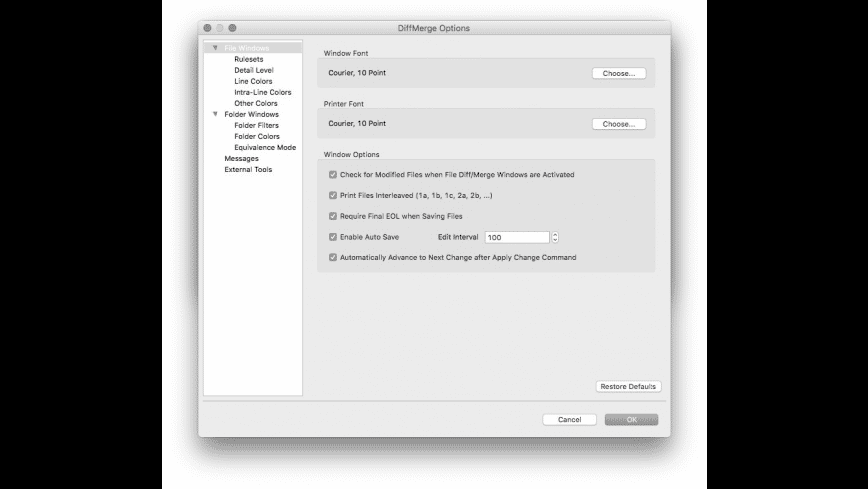This screenshot has width=868, height=489.
Task: Open the Messages options page
Action: click(241, 159)
